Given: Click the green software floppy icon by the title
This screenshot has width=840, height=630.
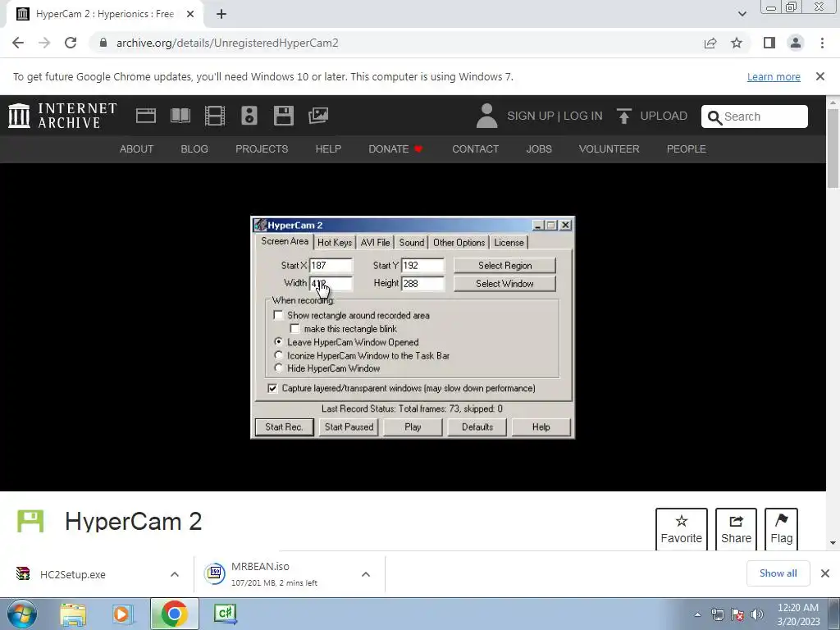Looking at the screenshot, I should click(30, 521).
